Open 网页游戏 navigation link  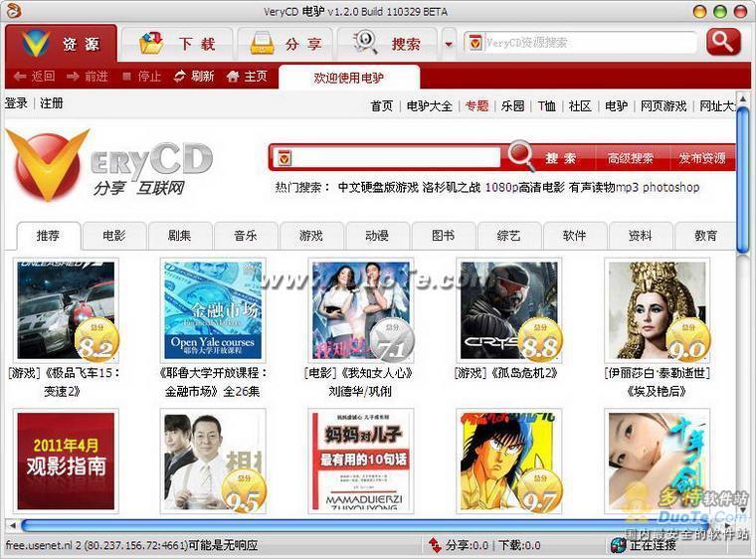tap(663, 105)
